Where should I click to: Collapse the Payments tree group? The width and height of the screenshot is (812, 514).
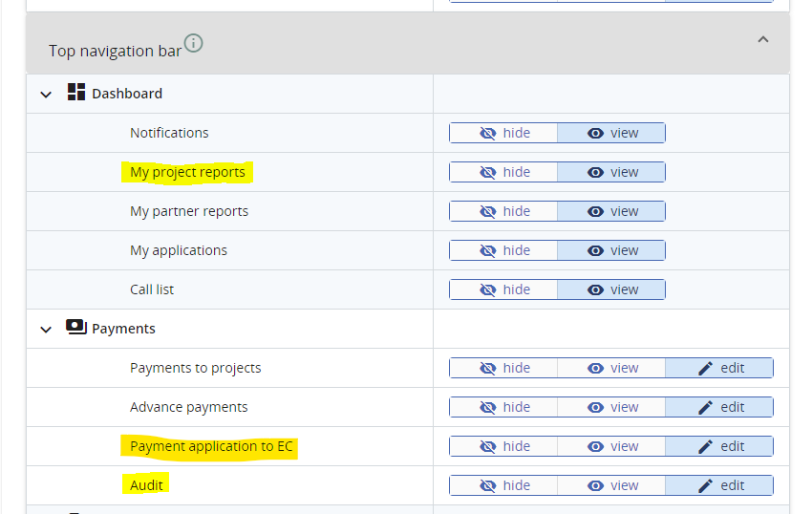tap(45, 330)
